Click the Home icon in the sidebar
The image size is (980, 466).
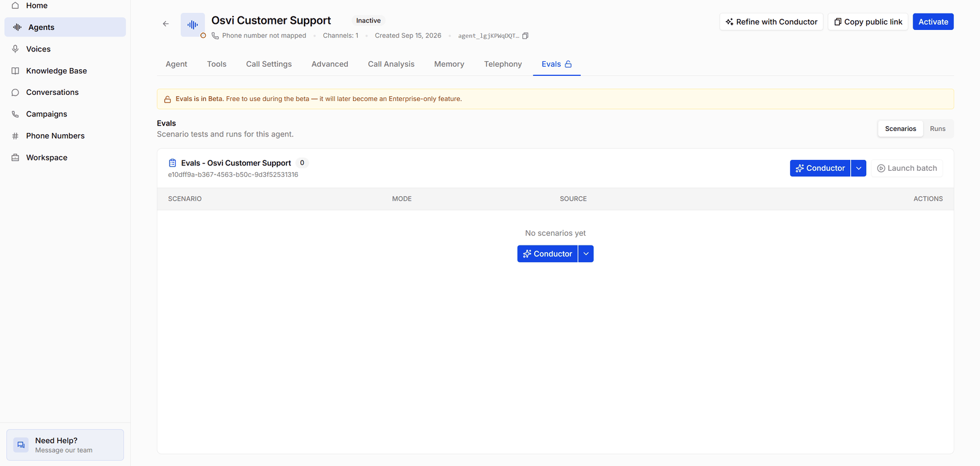point(15,6)
